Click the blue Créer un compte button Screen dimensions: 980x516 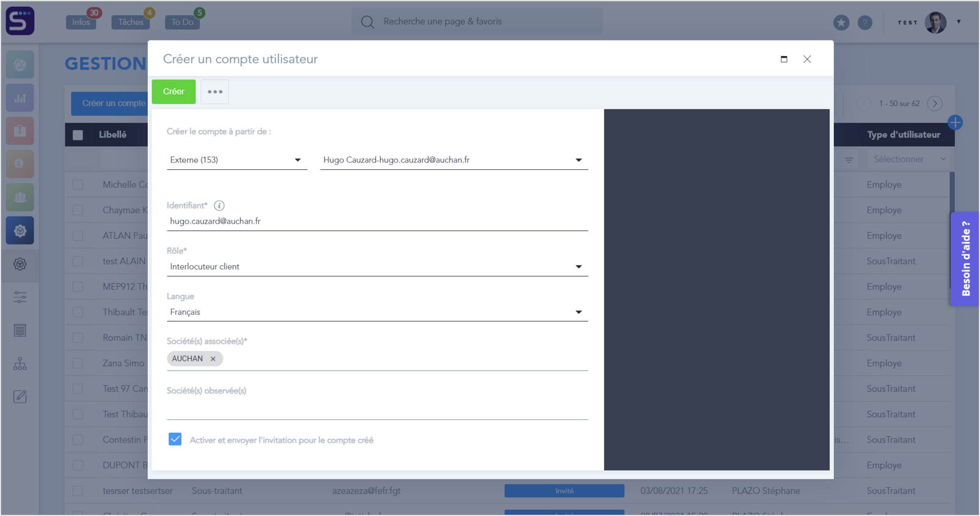click(x=110, y=103)
